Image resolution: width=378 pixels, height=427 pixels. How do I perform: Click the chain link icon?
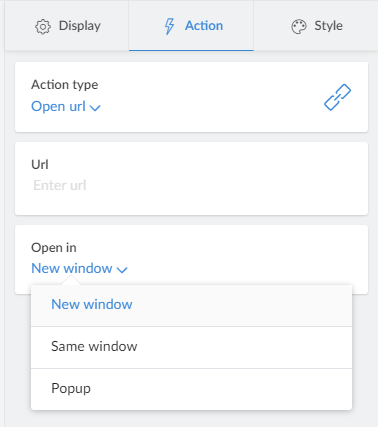(x=337, y=97)
